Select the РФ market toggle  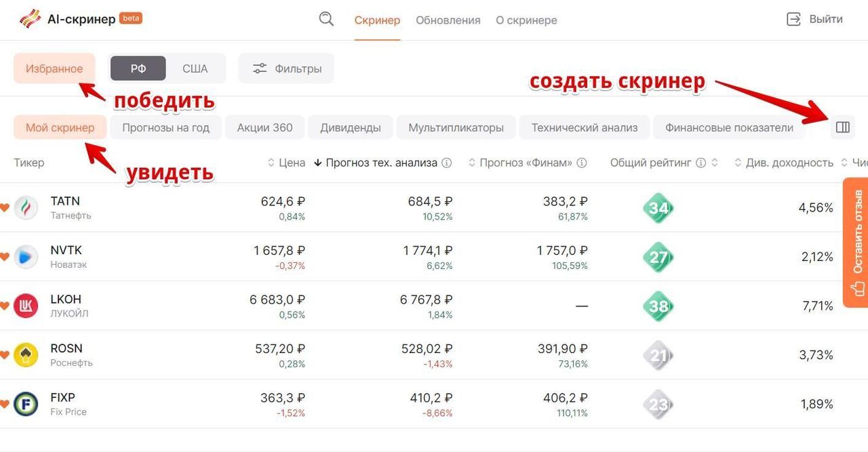coord(138,68)
